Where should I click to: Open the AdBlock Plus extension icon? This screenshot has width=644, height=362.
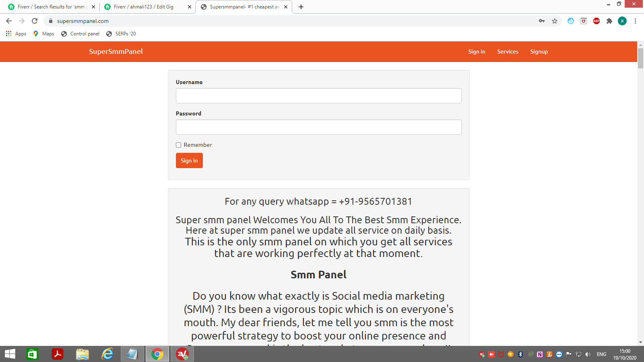point(597,21)
